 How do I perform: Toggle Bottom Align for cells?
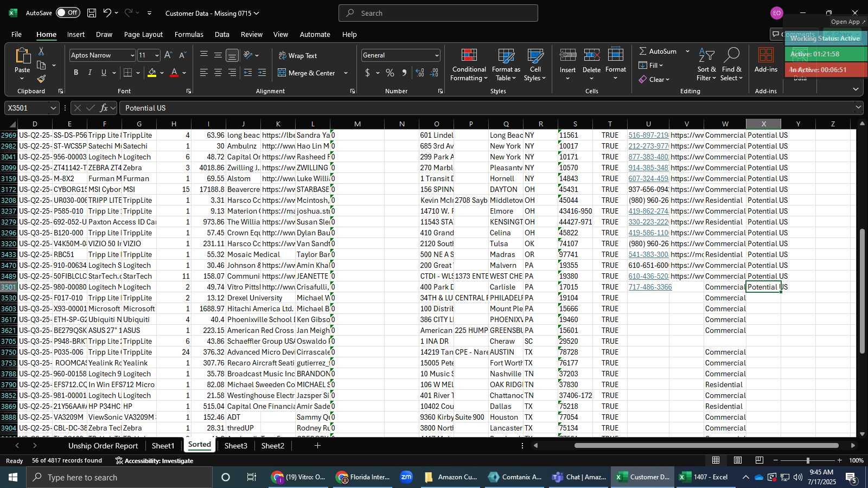coord(232,55)
